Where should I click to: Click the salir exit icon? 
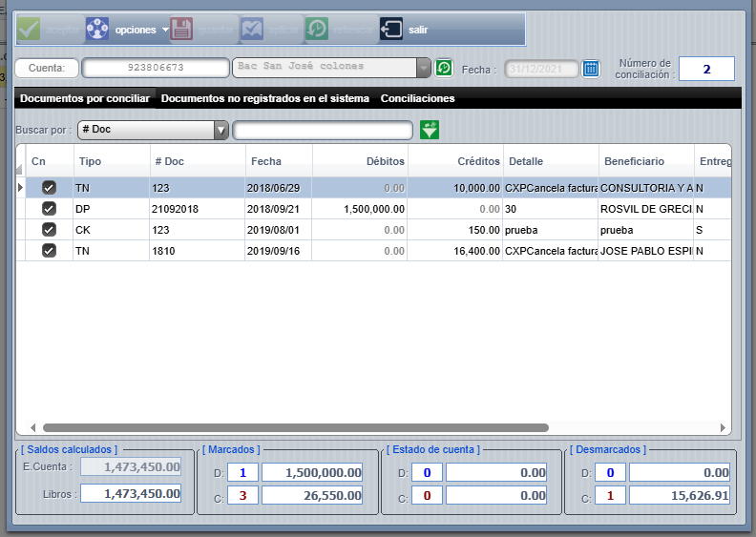pyautogui.click(x=391, y=30)
